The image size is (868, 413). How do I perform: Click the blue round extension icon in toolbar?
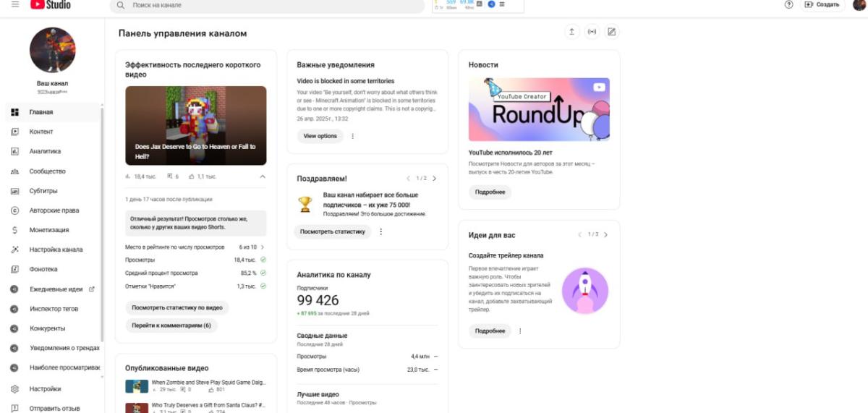coord(492,4)
